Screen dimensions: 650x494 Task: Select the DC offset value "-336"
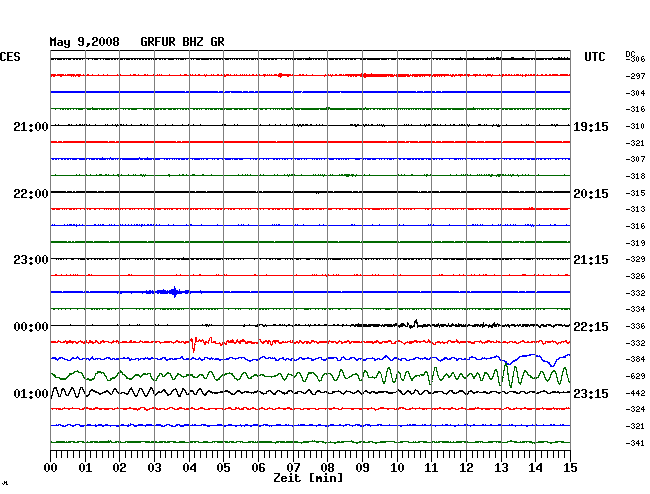[635, 327]
